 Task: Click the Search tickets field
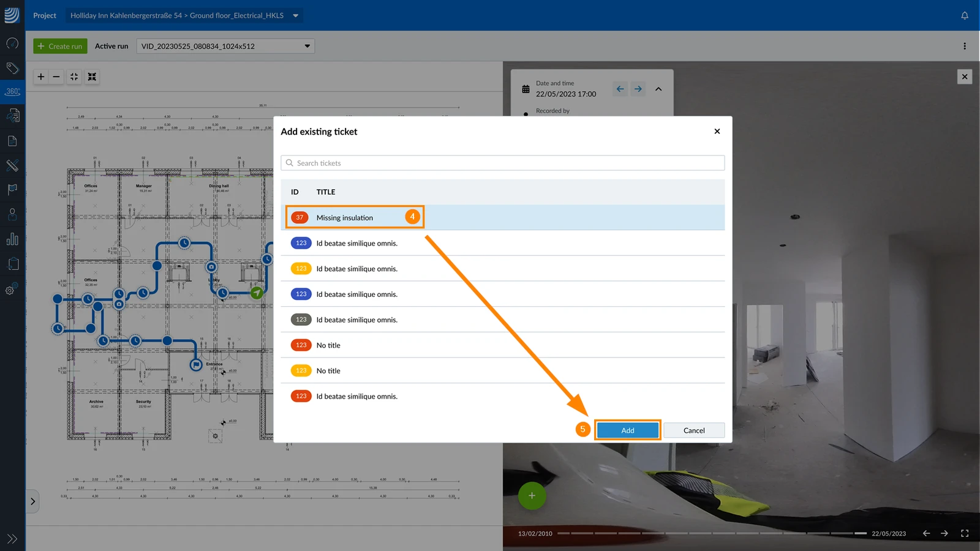click(x=503, y=163)
